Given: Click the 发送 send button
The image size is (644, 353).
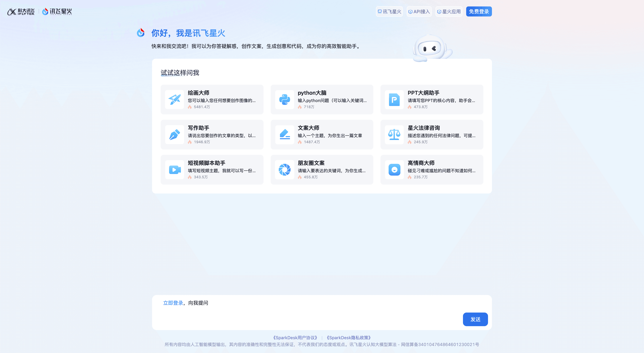Looking at the screenshot, I should (475, 319).
